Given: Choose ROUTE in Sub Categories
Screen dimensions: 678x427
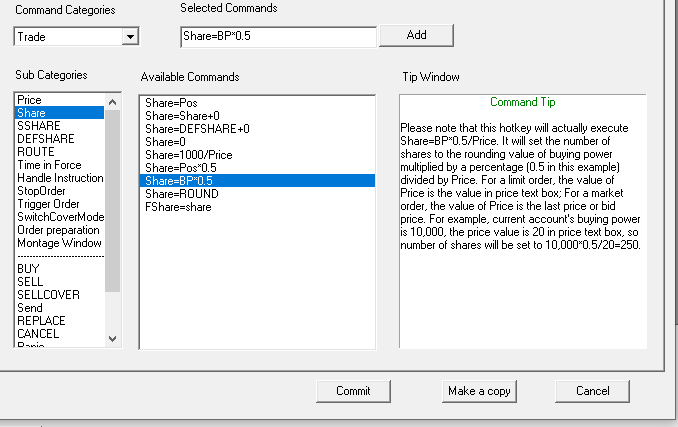Looking at the screenshot, I should [36, 152].
